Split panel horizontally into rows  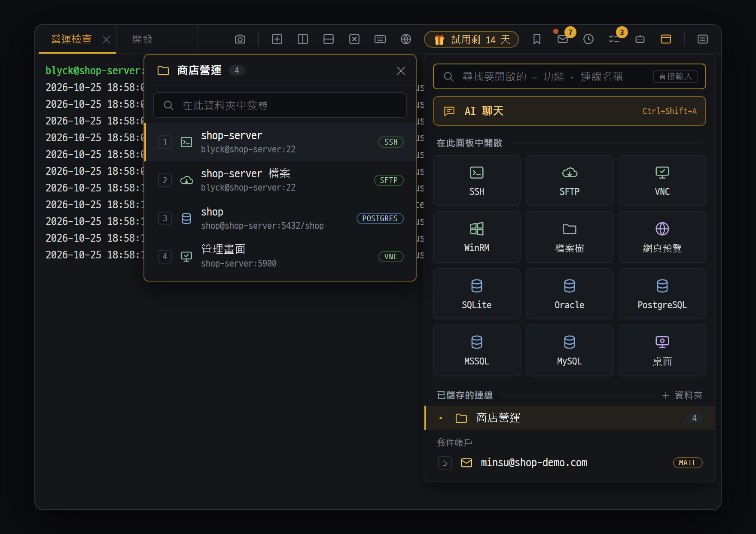pos(329,39)
